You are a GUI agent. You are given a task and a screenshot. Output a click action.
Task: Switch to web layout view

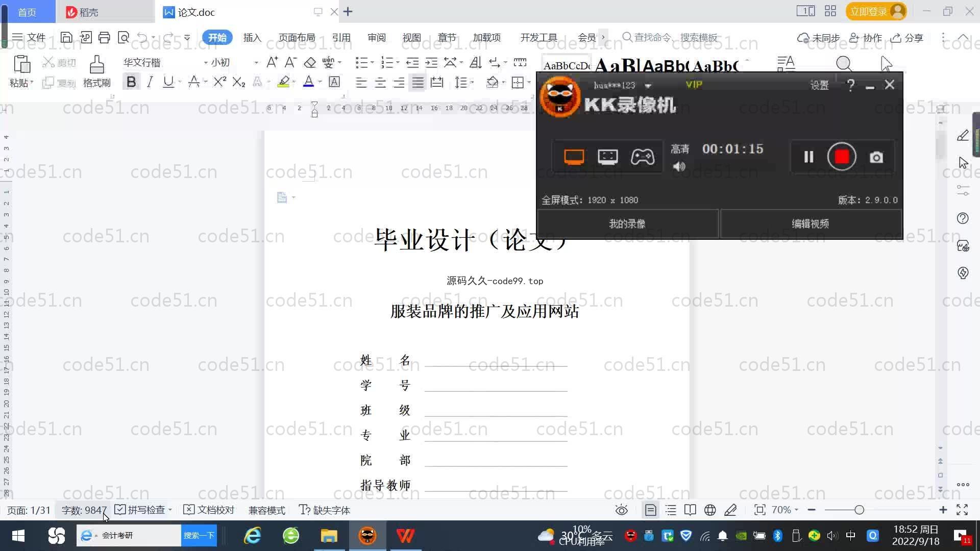tap(710, 510)
